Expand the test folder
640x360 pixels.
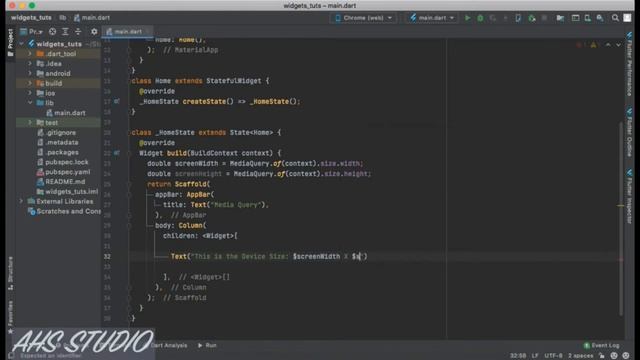(30, 123)
